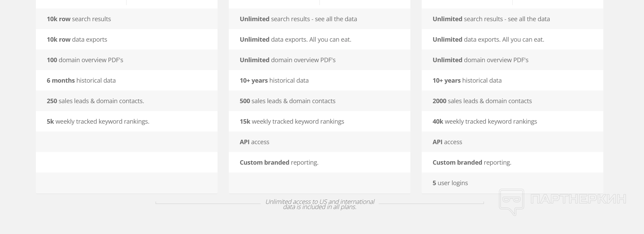This screenshot has width=644, height=234.
Task: Click "Unlimited domain overview PDF's" in 2000-leads plan
Action: (x=481, y=60)
